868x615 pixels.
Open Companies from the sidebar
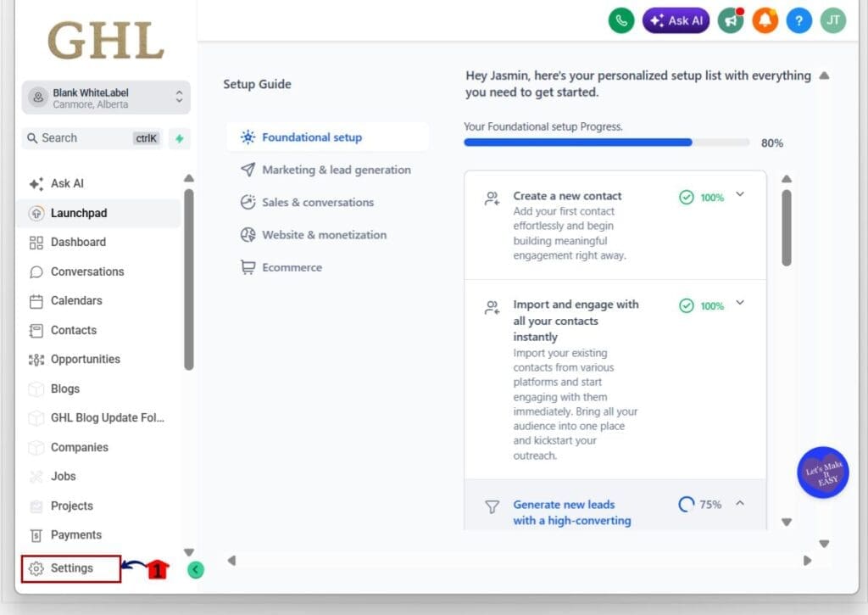[x=98, y=447]
